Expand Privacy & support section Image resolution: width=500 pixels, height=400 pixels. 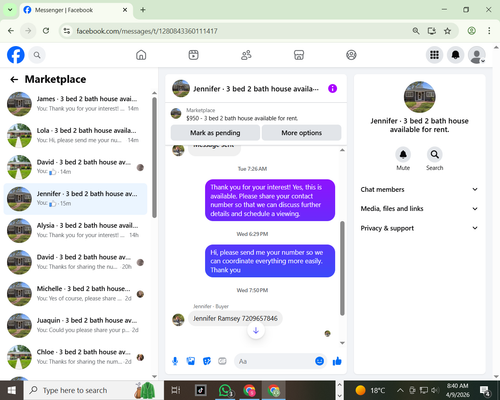coord(419,228)
